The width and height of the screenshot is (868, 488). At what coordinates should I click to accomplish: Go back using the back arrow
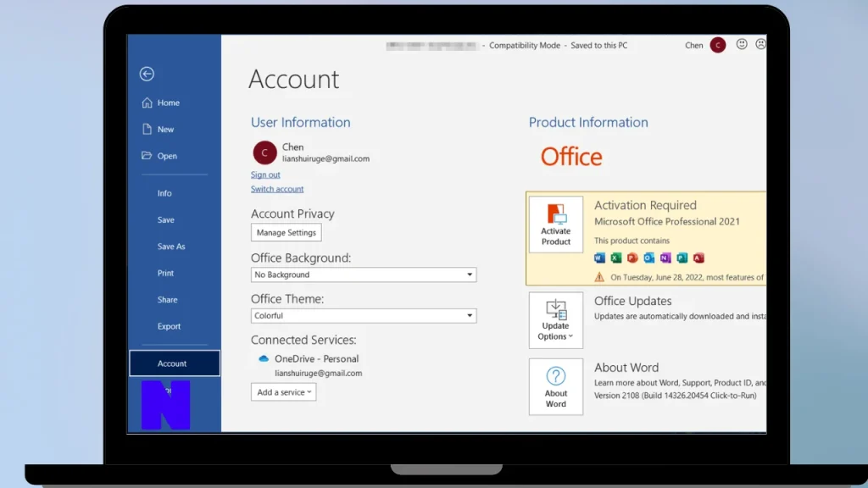[x=147, y=74]
